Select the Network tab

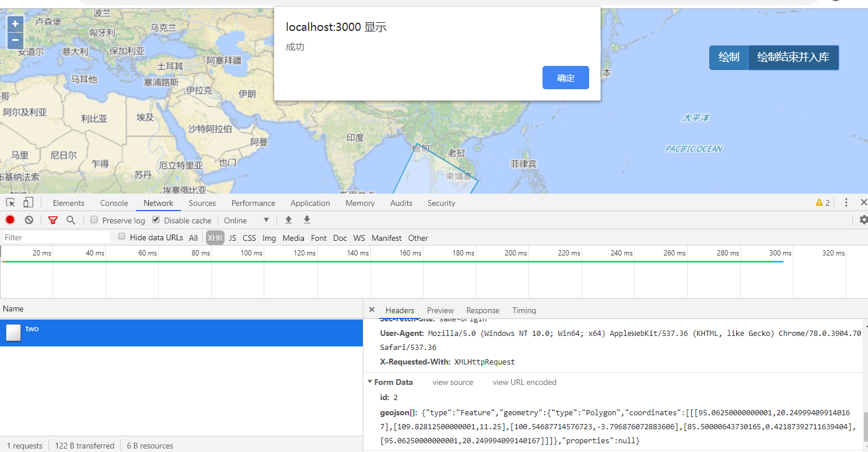point(159,203)
